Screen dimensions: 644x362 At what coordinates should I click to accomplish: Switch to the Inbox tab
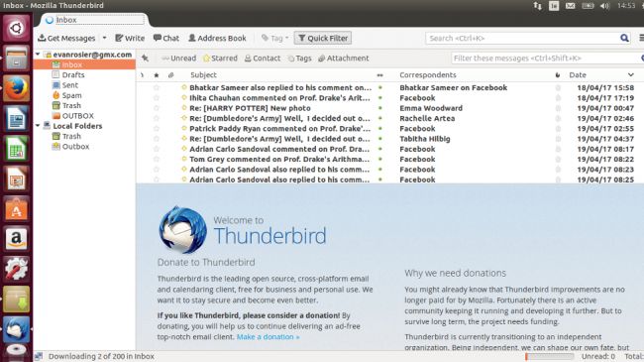point(95,20)
